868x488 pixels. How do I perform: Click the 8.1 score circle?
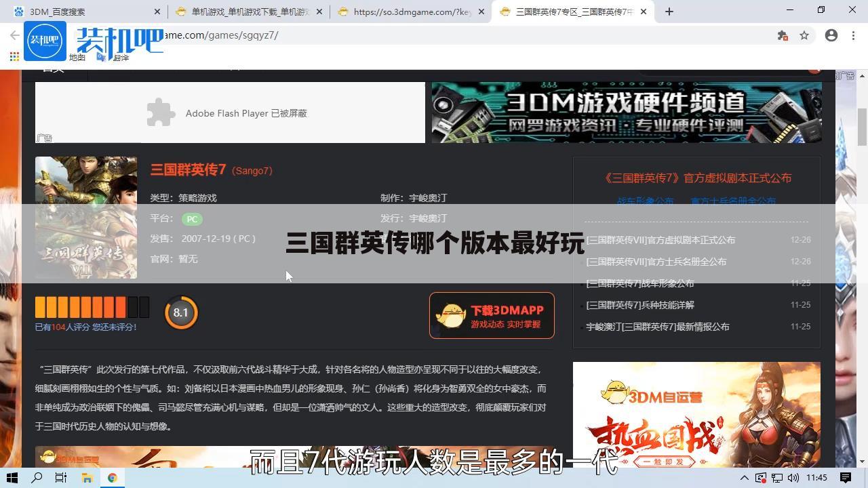tap(180, 312)
